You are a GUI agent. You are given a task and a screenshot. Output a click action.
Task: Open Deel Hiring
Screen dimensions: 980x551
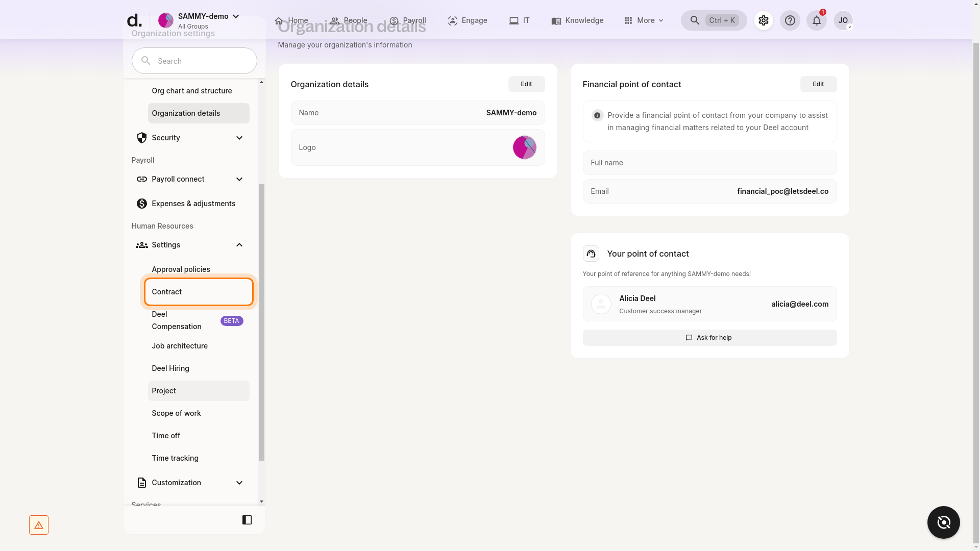click(x=199, y=368)
